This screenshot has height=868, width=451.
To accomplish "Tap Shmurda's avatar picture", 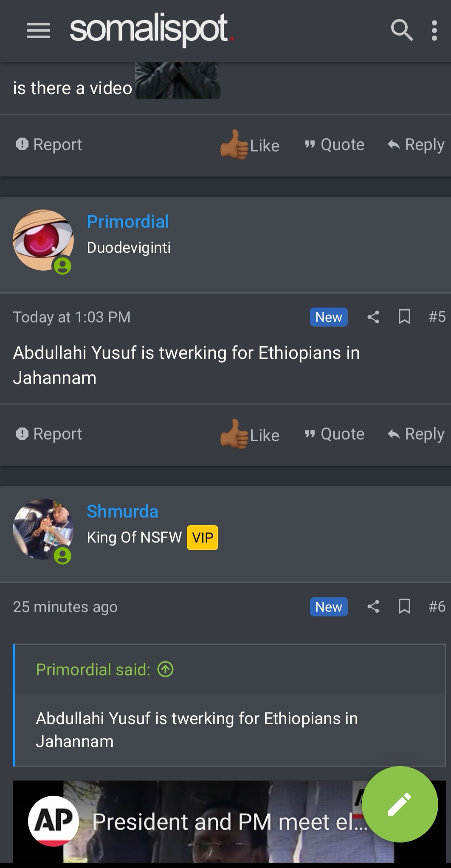I will point(43,529).
